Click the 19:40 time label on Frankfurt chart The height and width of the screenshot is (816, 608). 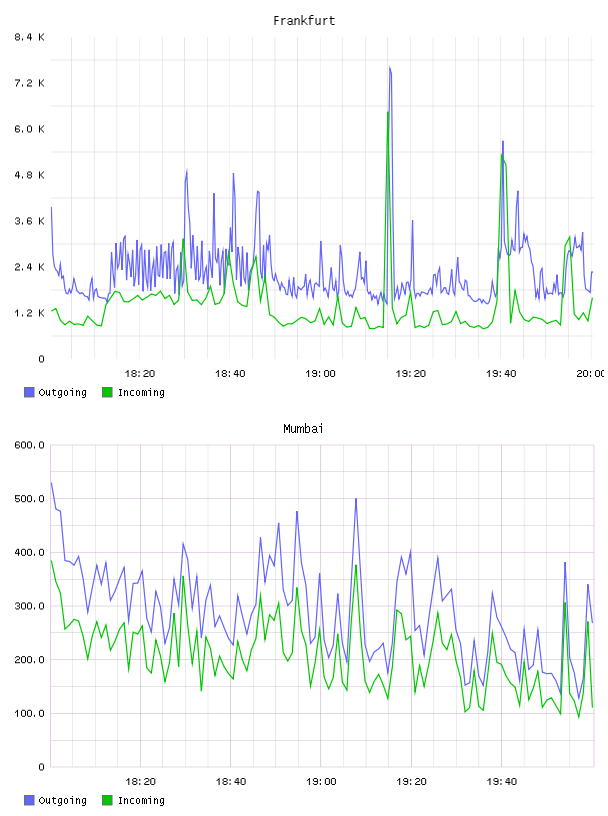(x=501, y=374)
